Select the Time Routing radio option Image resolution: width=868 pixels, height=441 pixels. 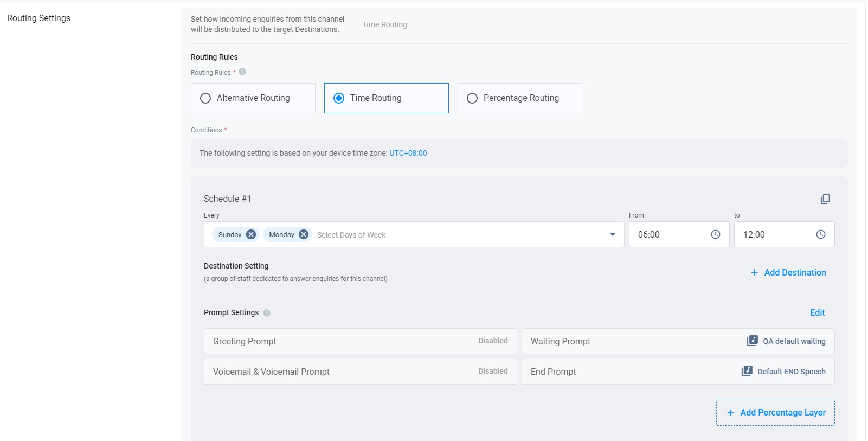pyautogui.click(x=339, y=98)
